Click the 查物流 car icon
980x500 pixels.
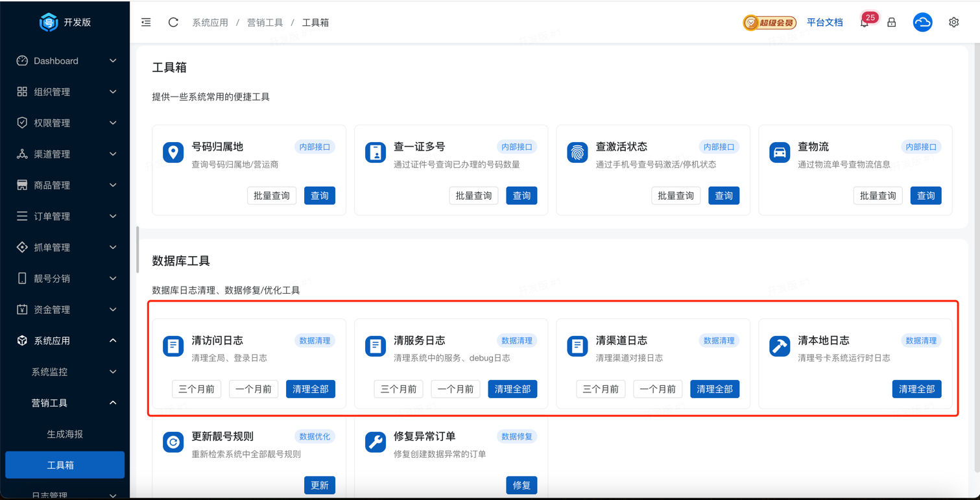[x=780, y=152]
